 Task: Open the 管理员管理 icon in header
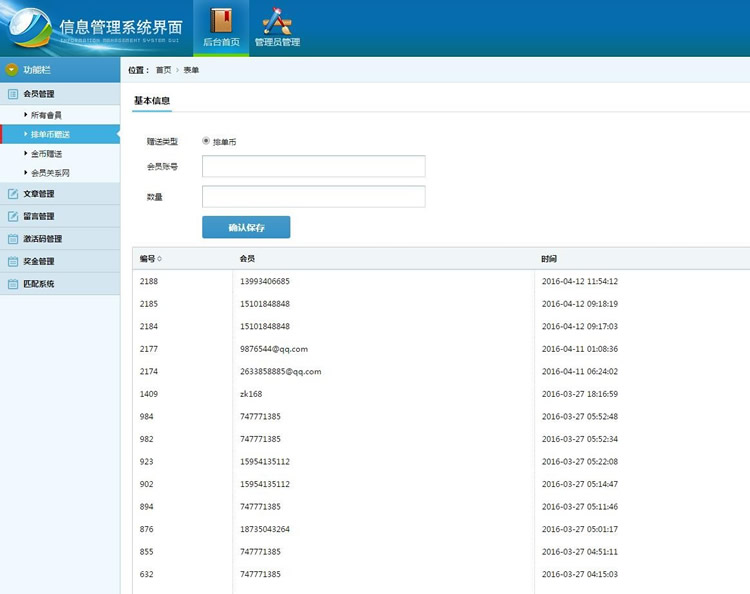click(x=277, y=20)
